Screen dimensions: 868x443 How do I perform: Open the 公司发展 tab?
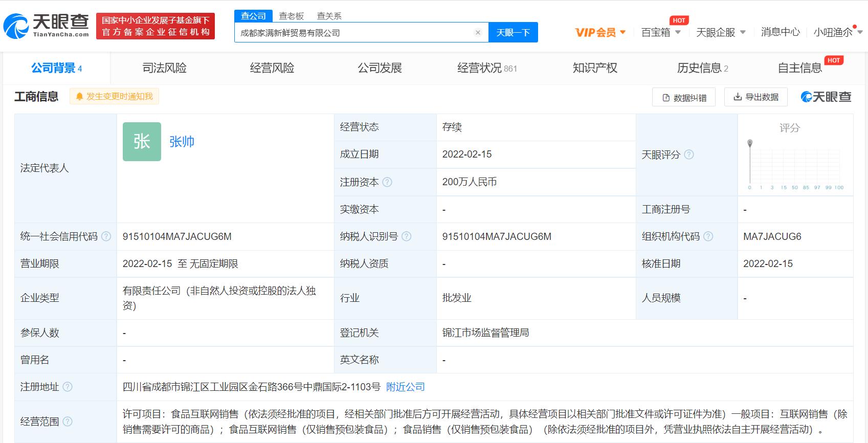380,68
